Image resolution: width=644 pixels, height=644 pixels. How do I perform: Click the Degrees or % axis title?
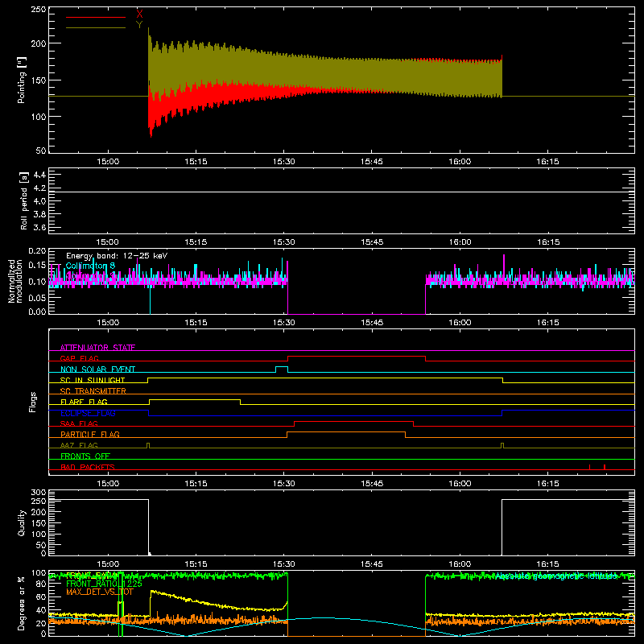pyautogui.click(x=22, y=603)
